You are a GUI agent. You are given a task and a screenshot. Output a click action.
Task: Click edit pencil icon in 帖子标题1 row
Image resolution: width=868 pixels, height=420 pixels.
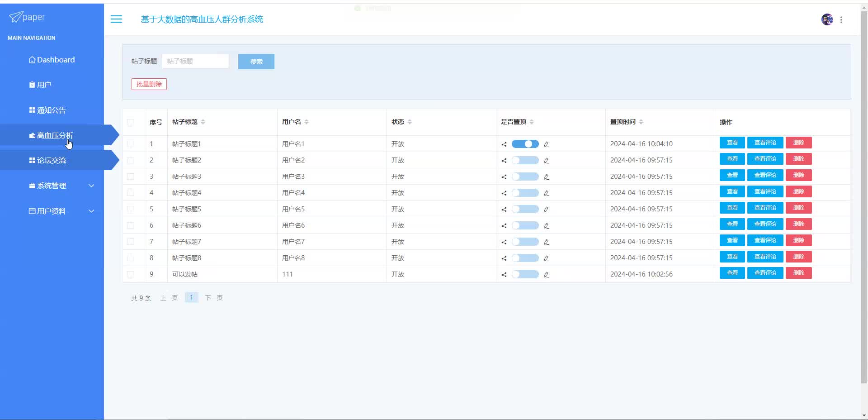pos(546,144)
